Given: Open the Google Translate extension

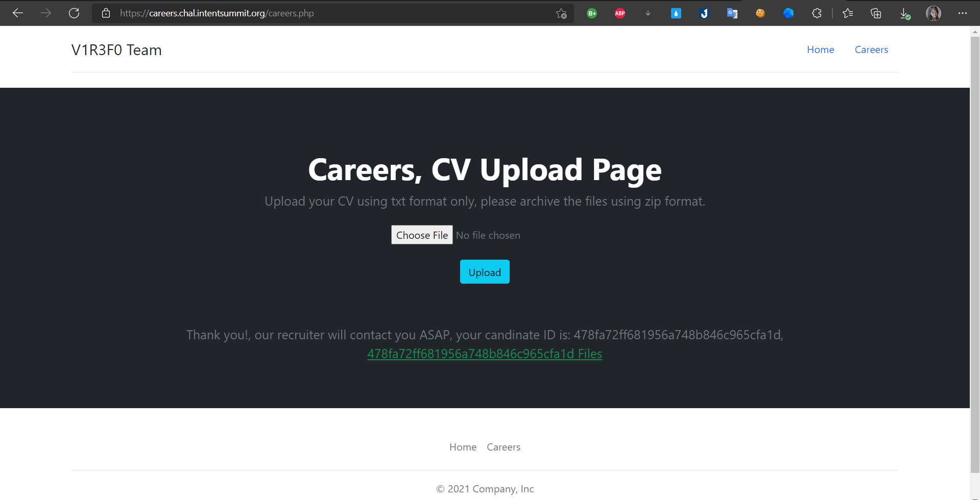Looking at the screenshot, I should (x=732, y=13).
